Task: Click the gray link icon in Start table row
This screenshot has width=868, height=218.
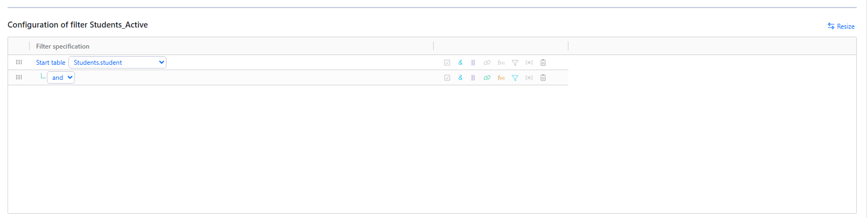Action: coord(487,63)
